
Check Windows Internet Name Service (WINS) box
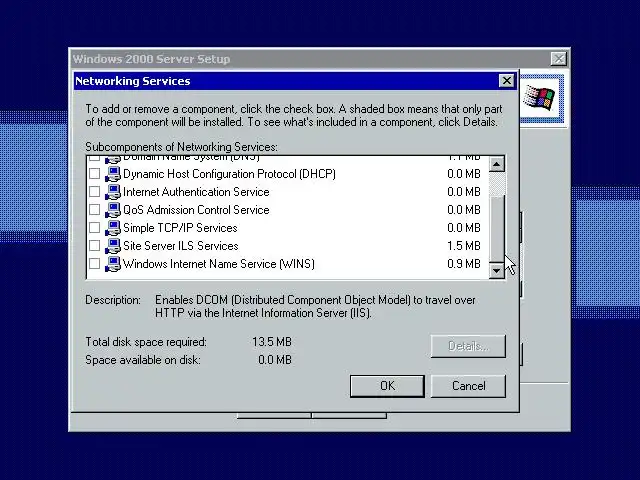pos(94,263)
